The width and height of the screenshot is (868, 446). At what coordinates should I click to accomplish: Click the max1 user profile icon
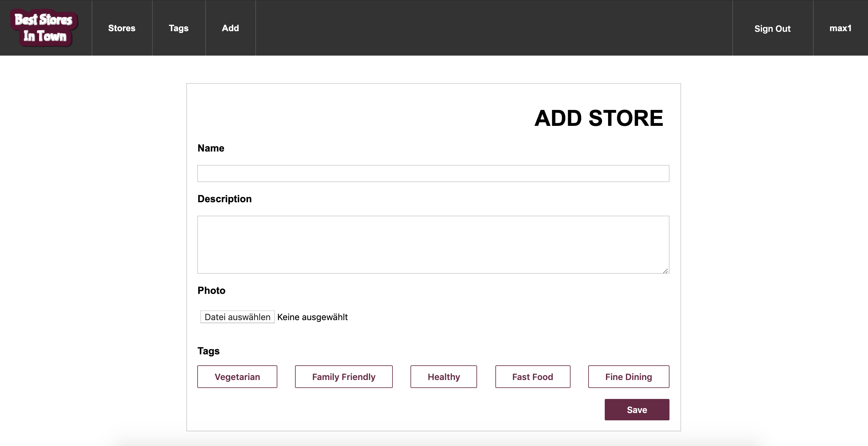click(841, 27)
